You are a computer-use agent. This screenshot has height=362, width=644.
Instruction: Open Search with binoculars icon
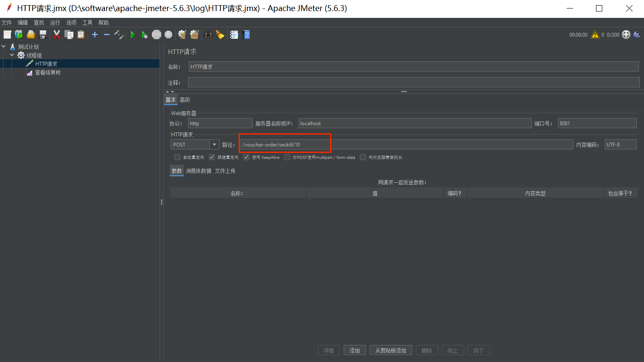208,34
